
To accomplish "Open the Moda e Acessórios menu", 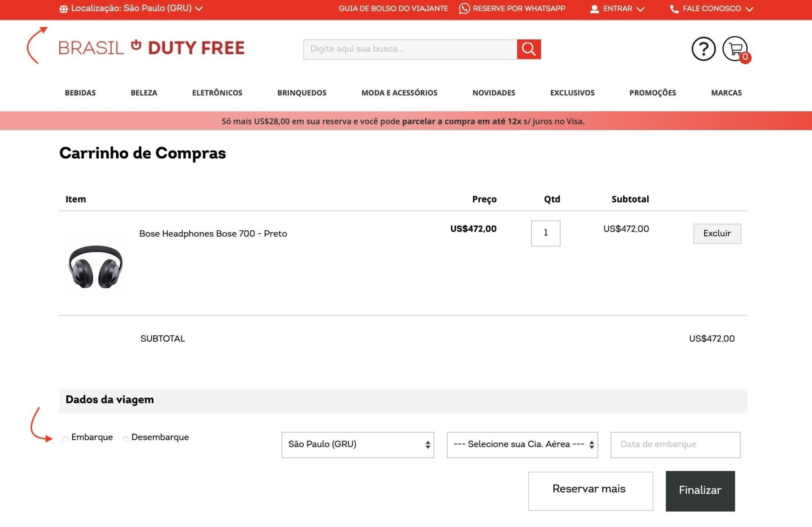I will [x=399, y=93].
